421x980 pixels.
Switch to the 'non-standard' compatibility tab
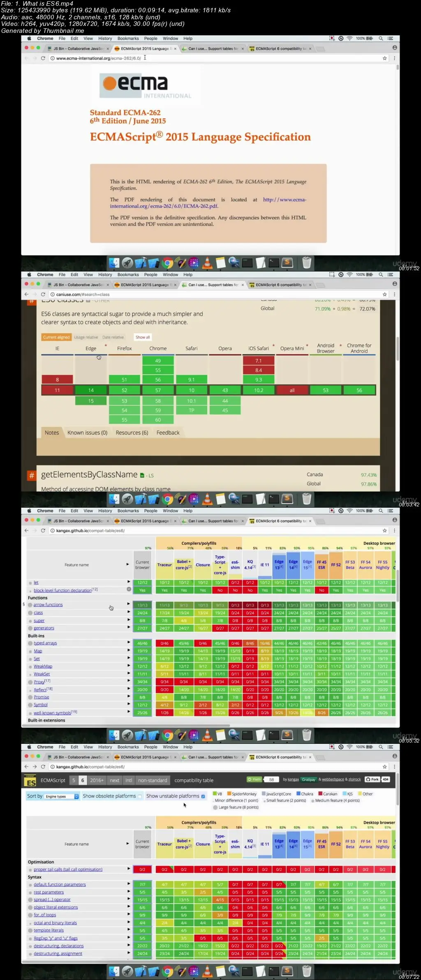click(153, 780)
